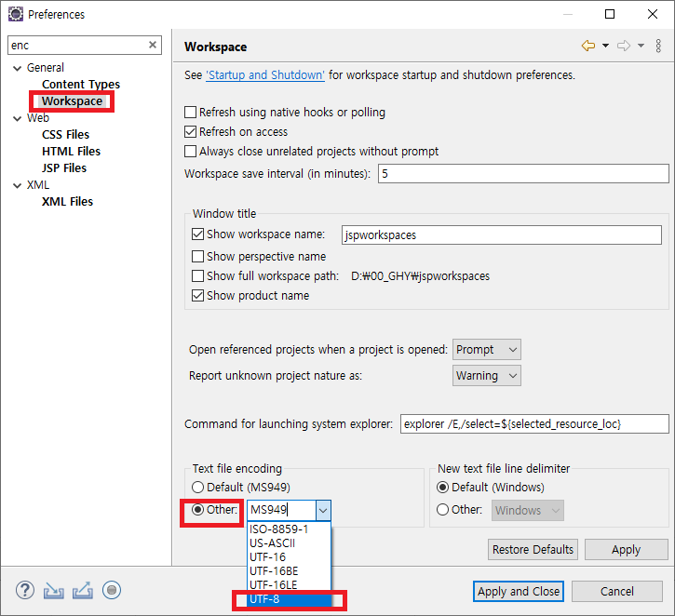This screenshot has width=675, height=616.
Task: Uncheck Show workspace name
Action: click(197, 234)
